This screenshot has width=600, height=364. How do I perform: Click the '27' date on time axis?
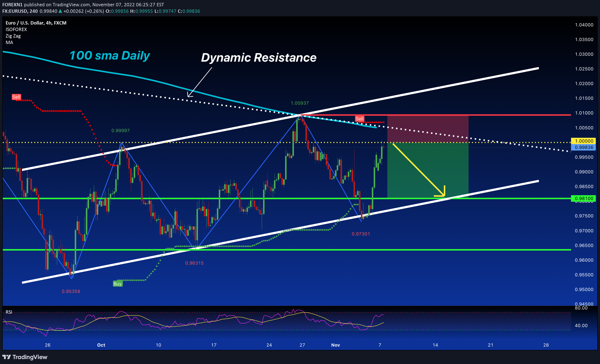(x=302, y=345)
